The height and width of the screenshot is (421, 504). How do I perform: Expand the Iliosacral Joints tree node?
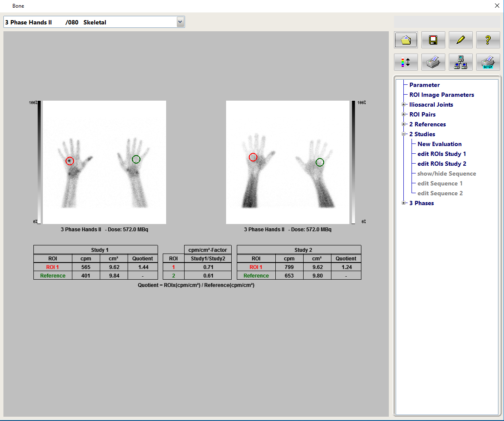coord(403,105)
